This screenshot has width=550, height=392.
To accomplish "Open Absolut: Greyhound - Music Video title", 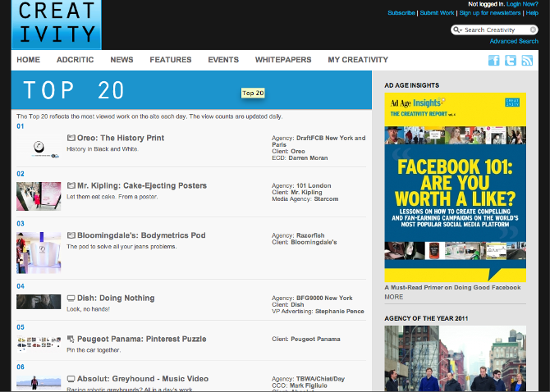I will click(143, 379).
